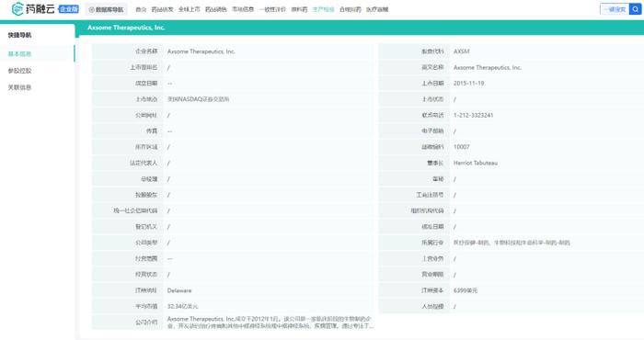Open the 数据库导航 dropdown

tap(107, 9)
